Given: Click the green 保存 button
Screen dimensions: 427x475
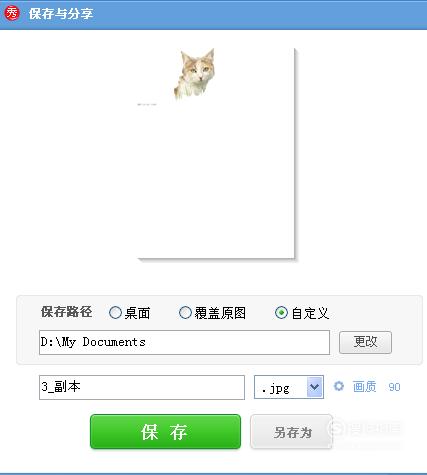Looking at the screenshot, I should point(165,432).
